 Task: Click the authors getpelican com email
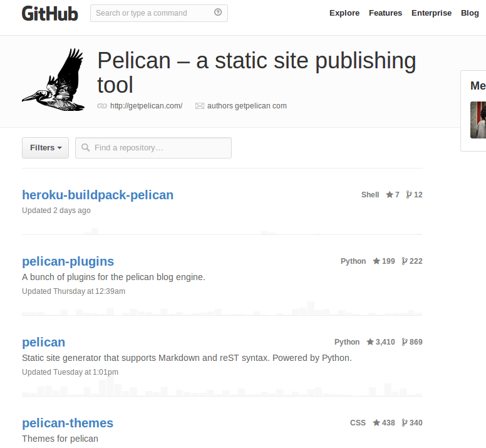pyautogui.click(x=247, y=106)
